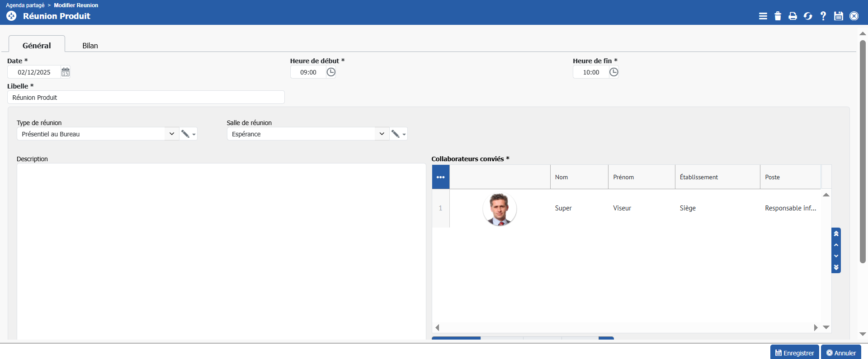This screenshot has width=868, height=359.
Task: Click the trash delete icon
Action: [778, 16]
